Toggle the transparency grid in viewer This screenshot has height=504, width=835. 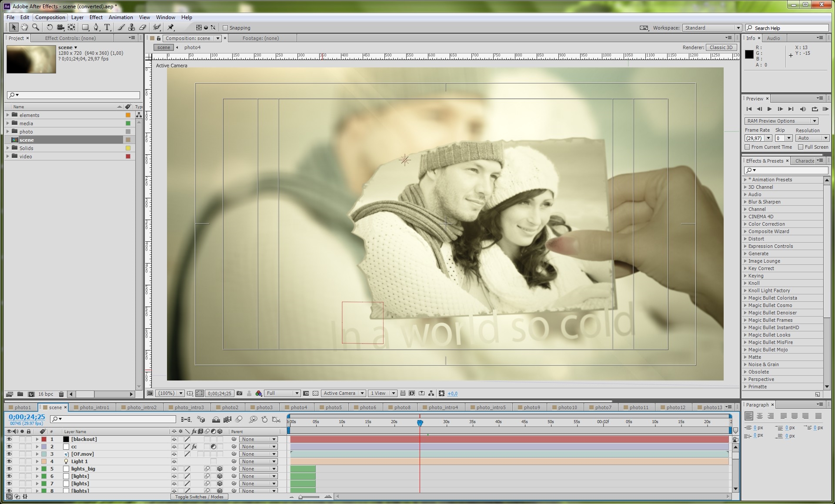tap(316, 394)
